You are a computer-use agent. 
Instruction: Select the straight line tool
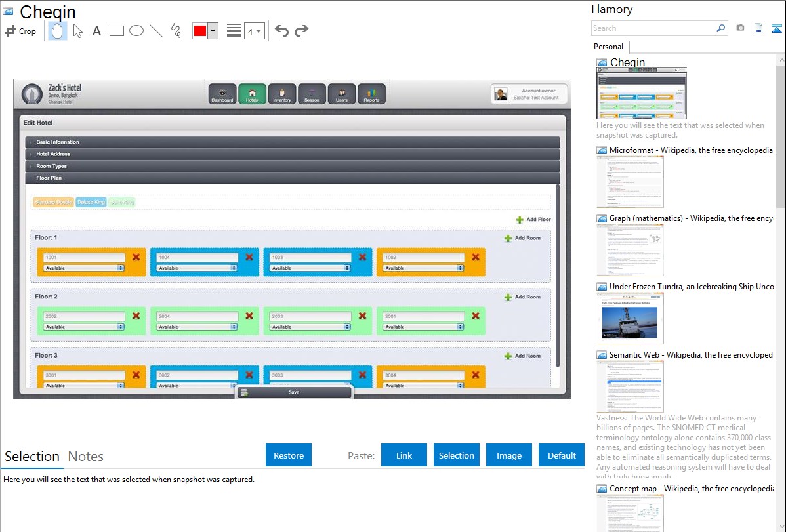156,31
